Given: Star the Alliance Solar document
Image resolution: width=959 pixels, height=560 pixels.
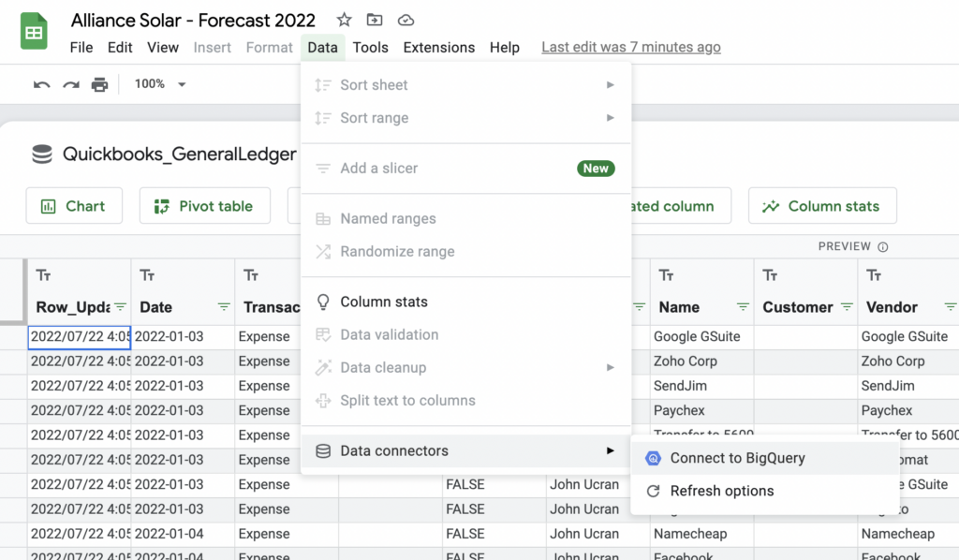Looking at the screenshot, I should (345, 21).
